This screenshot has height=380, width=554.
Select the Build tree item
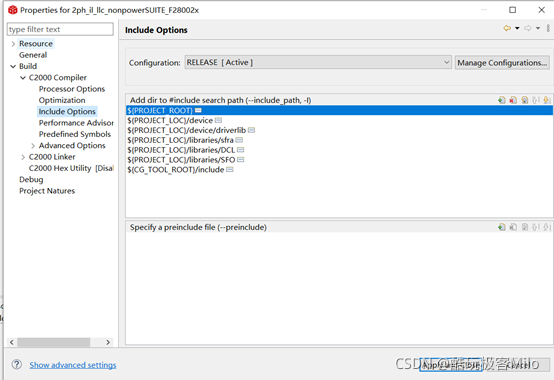click(28, 66)
